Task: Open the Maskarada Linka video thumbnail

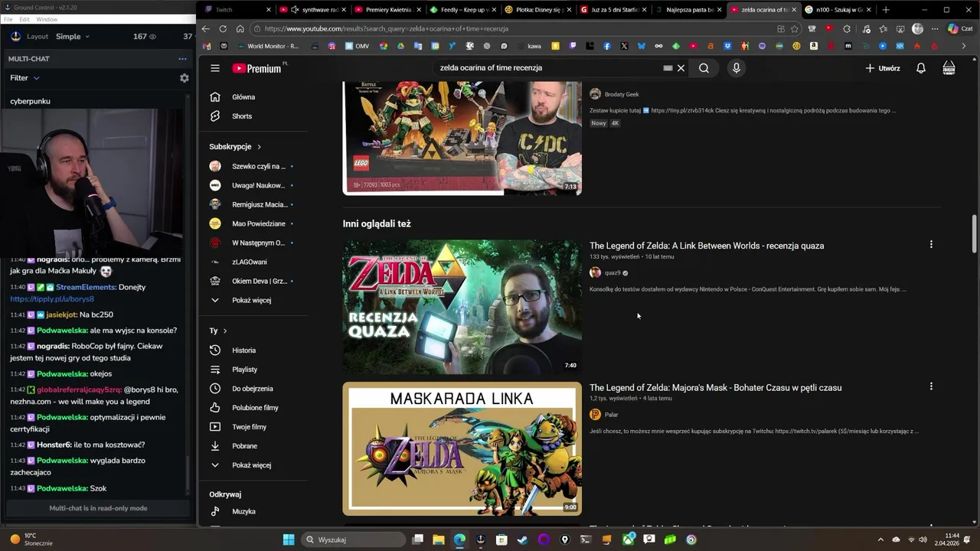Action: point(462,448)
